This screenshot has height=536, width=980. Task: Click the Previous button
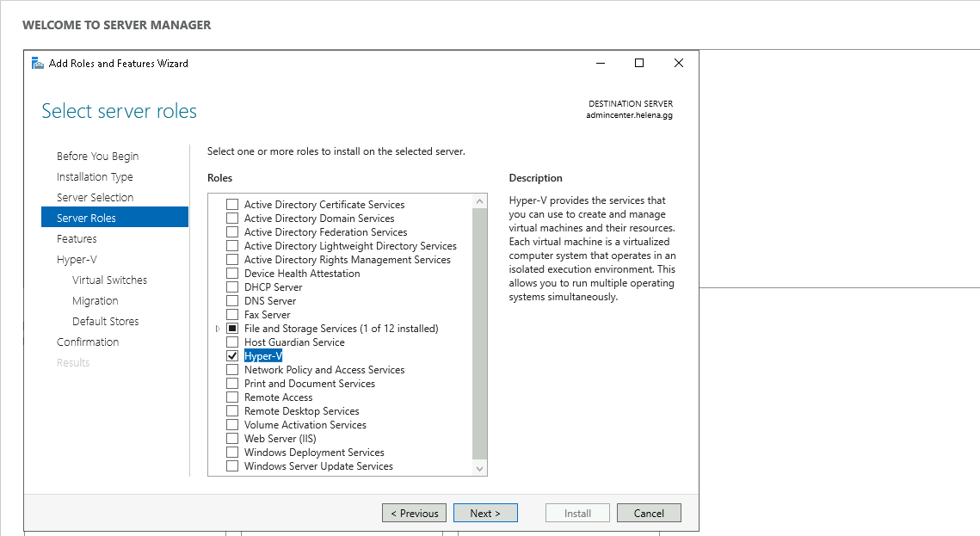414,514
